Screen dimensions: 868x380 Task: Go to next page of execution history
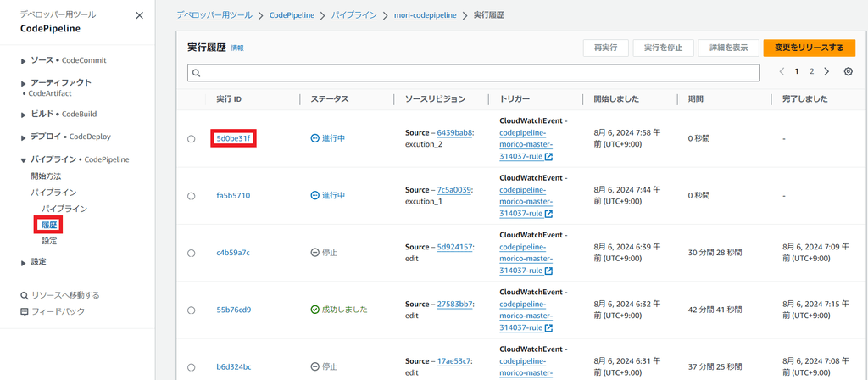coord(826,71)
